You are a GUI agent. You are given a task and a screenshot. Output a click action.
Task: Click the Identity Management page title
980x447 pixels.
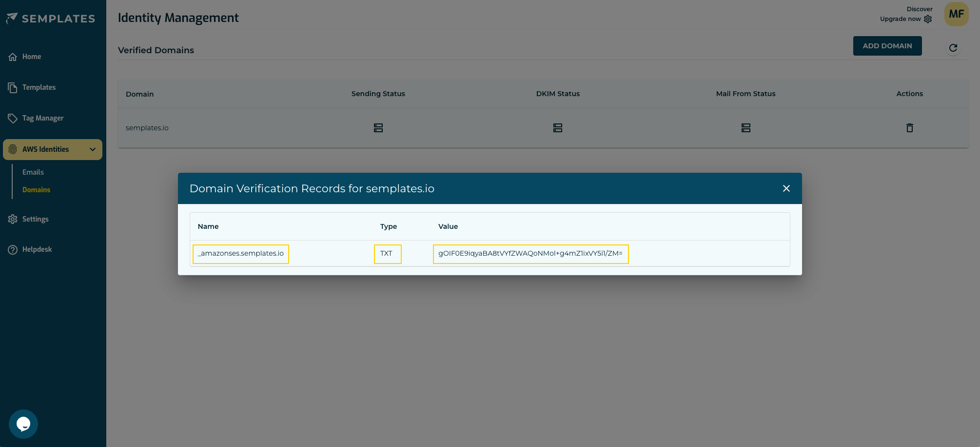(178, 18)
